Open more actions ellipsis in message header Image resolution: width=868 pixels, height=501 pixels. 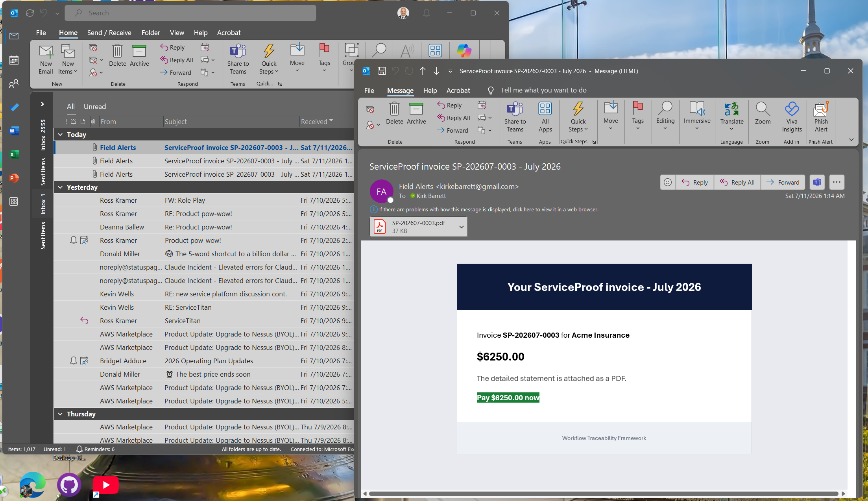pyautogui.click(x=837, y=182)
